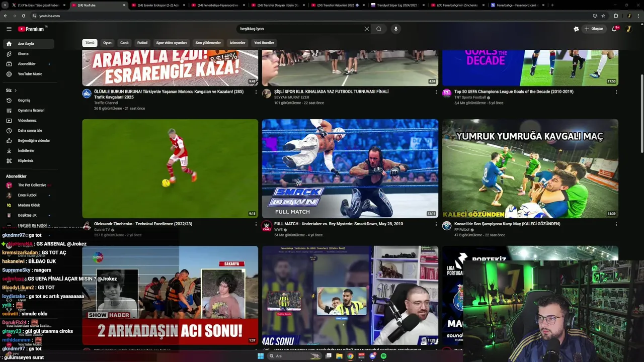Open İndirilenler downloads
Image resolution: width=644 pixels, height=362 pixels.
point(29,150)
